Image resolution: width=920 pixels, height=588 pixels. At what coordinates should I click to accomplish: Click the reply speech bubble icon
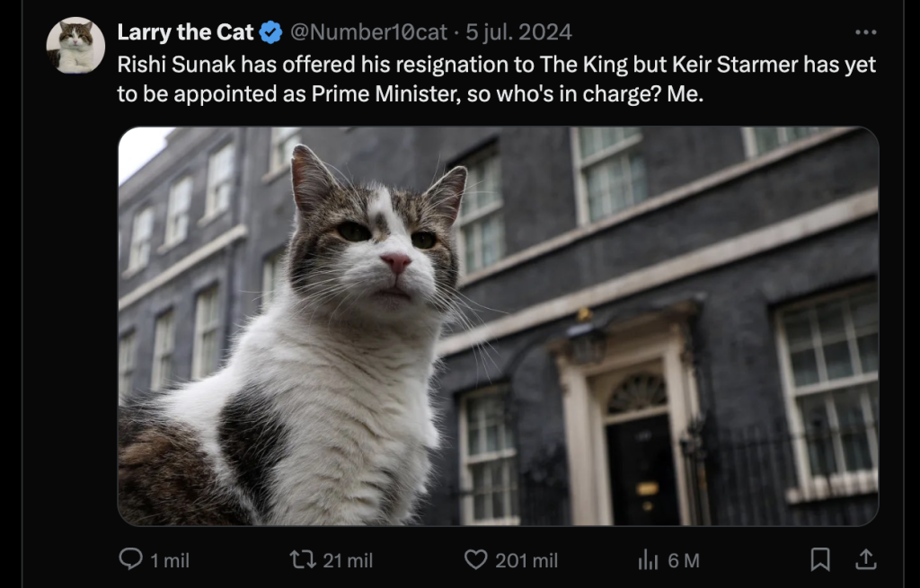pyautogui.click(x=130, y=559)
